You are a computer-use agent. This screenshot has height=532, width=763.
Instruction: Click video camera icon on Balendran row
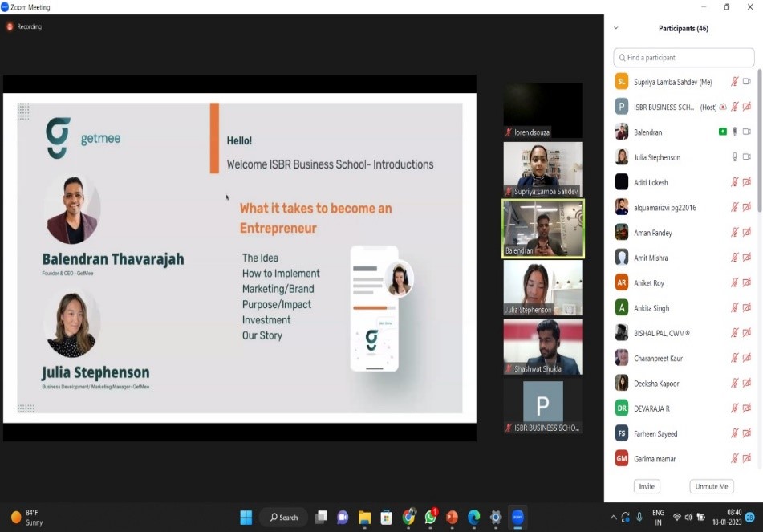747,132
